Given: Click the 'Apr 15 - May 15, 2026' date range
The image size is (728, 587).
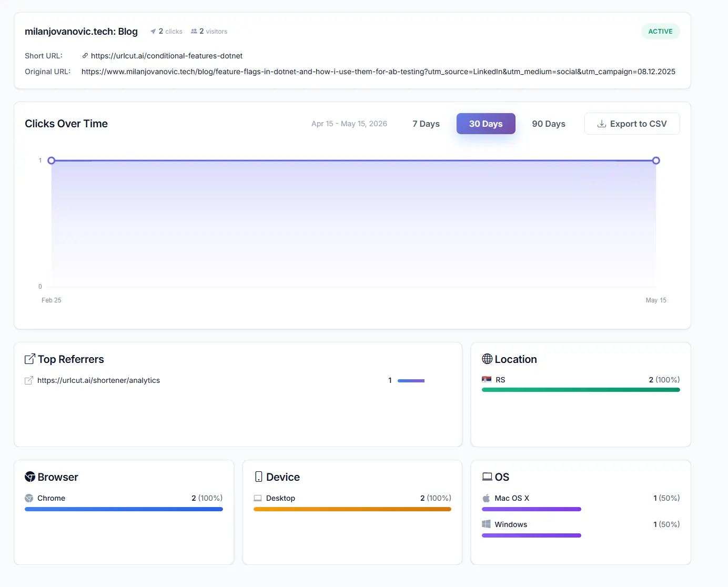Looking at the screenshot, I should 349,124.
